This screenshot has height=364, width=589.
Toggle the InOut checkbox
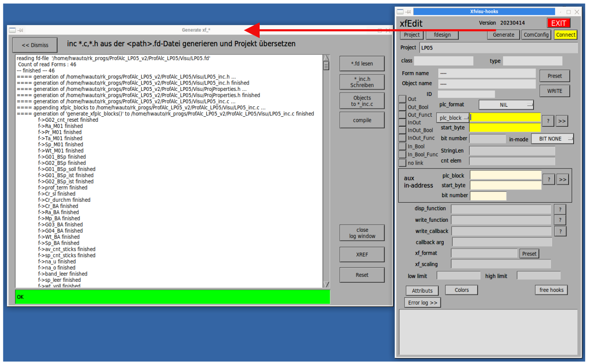[x=402, y=123]
